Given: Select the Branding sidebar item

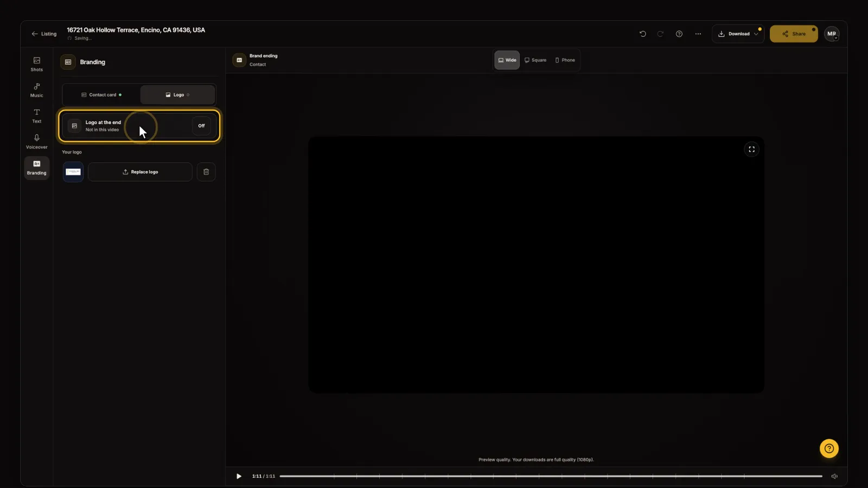Looking at the screenshot, I should (x=36, y=168).
